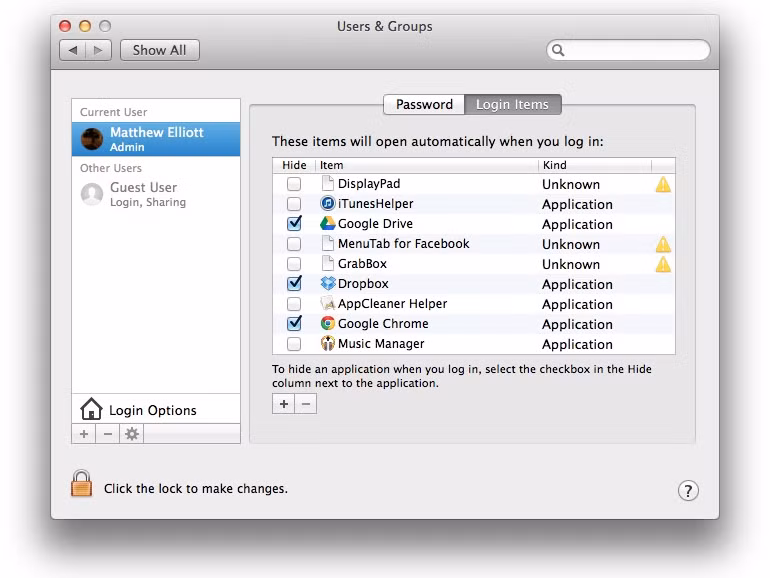Click the Dropbox icon in the list
This screenshot has height=578, width=770.
[327, 284]
